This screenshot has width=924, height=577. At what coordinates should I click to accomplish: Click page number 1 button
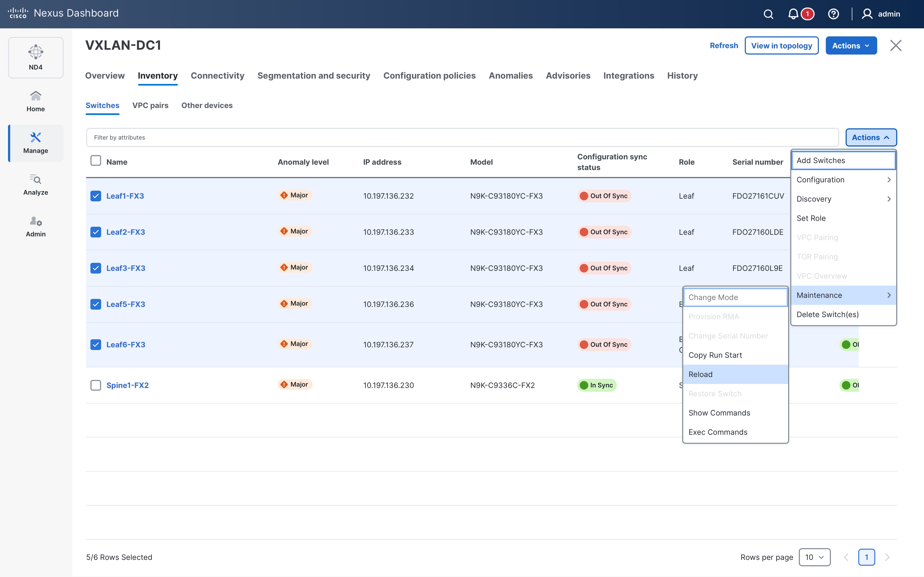[x=867, y=557]
